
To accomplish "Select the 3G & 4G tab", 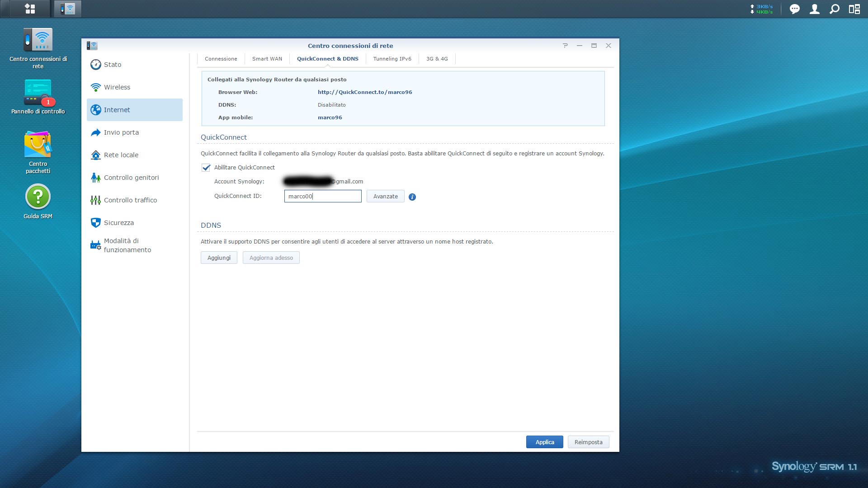I will [437, 59].
